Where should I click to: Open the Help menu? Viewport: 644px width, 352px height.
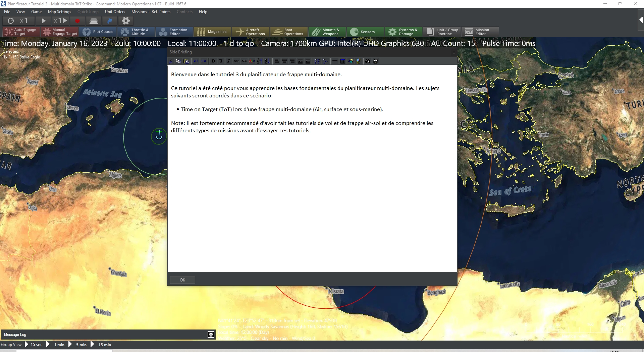coord(203,12)
